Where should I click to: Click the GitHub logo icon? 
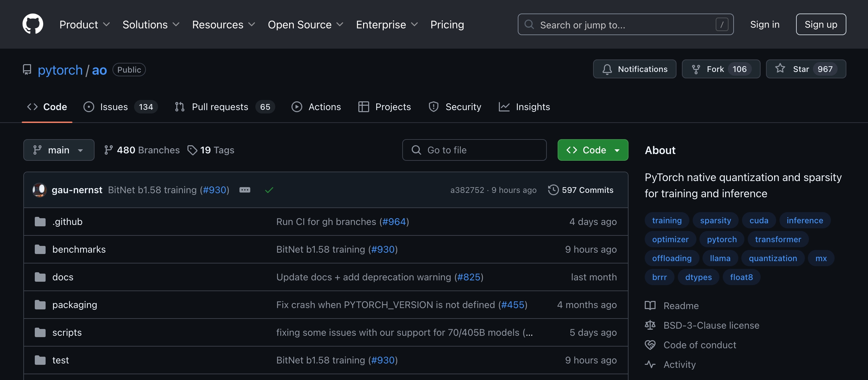(33, 24)
